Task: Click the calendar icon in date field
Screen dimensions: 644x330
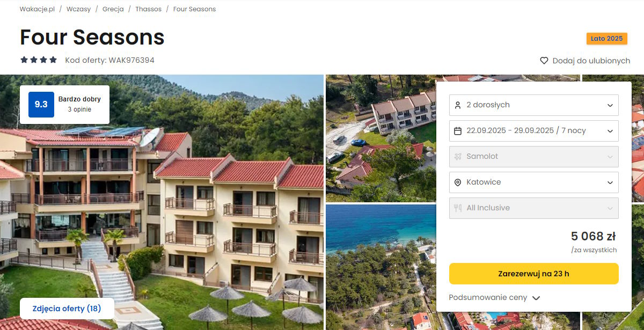Action: click(x=458, y=131)
